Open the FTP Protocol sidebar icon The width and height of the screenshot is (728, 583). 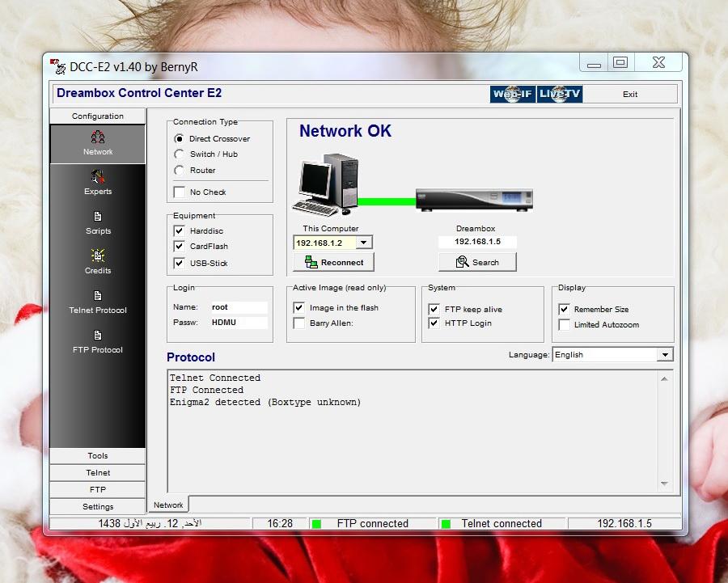click(x=98, y=341)
